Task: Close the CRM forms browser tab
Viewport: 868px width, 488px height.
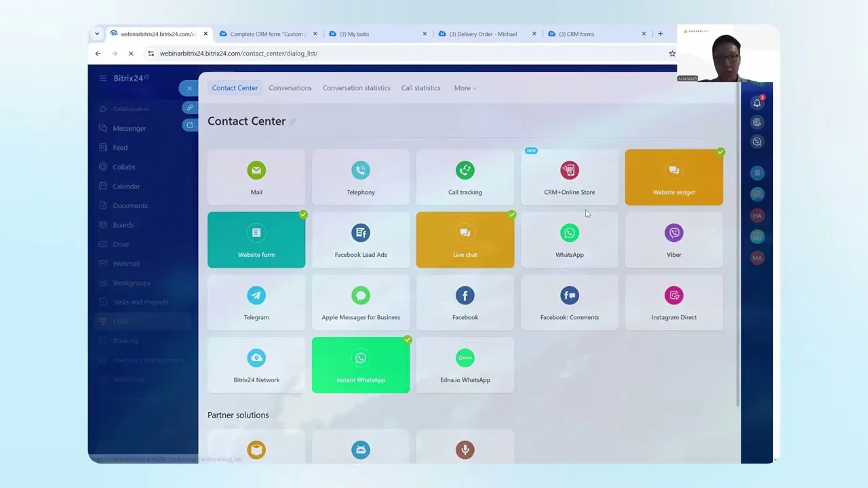Action: [x=644, y=34]
